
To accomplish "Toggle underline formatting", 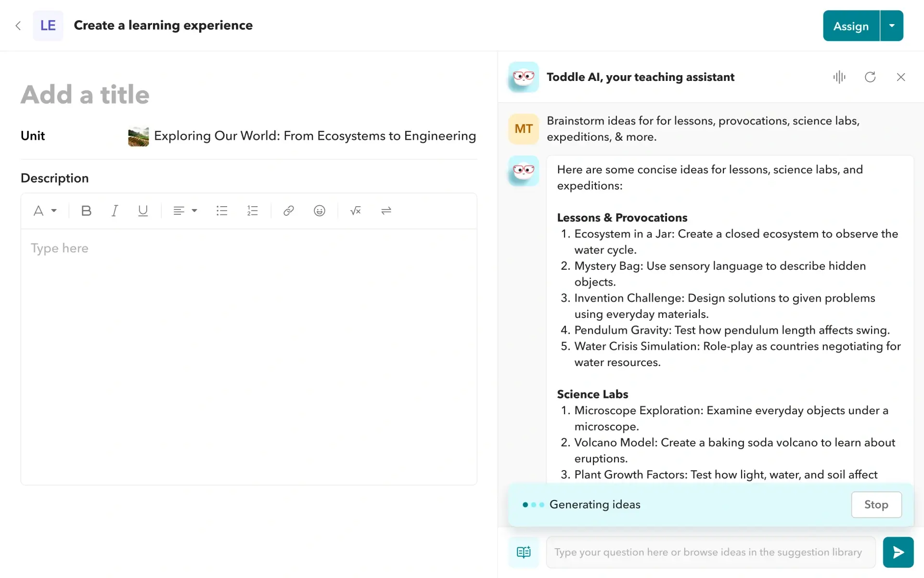I will 143,210.
